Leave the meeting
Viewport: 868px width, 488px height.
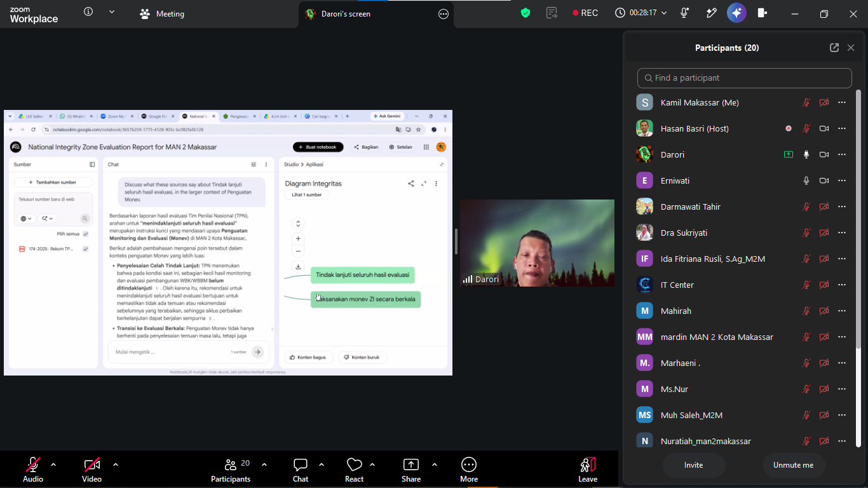coord(588,470)
